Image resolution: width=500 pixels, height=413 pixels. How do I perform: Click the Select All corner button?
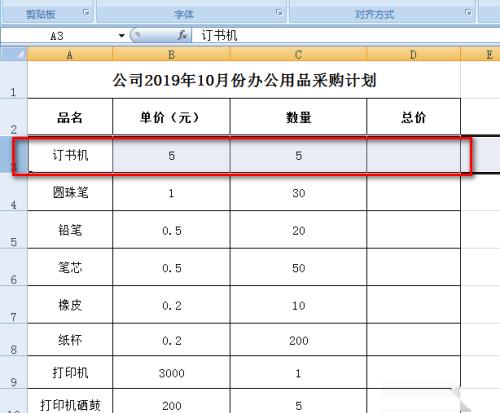click(13, 54)
